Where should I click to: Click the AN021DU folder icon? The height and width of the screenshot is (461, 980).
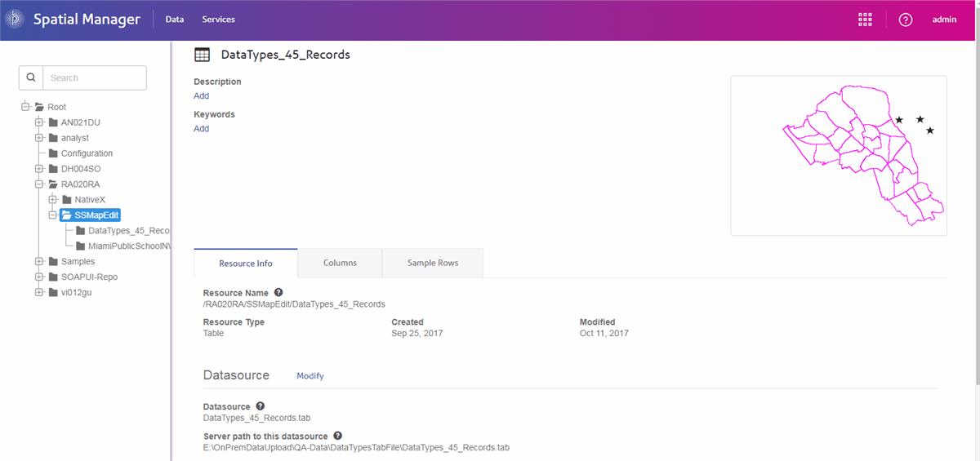tap(53, 122)
